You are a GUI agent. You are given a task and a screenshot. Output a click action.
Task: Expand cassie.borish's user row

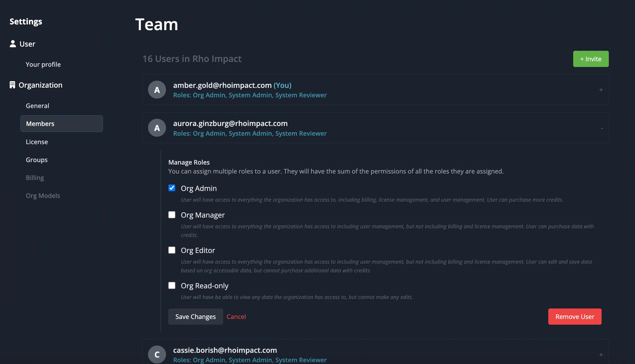pos(601,354)
